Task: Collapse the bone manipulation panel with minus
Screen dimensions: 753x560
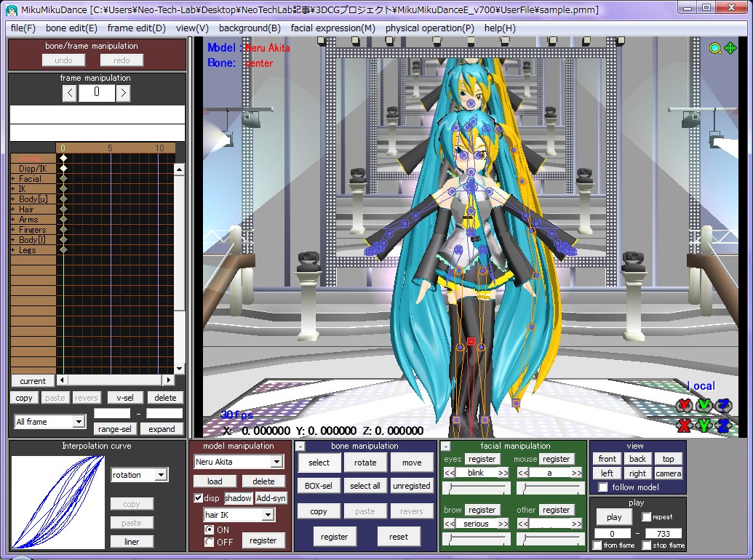Action: [x=300, y=447]
